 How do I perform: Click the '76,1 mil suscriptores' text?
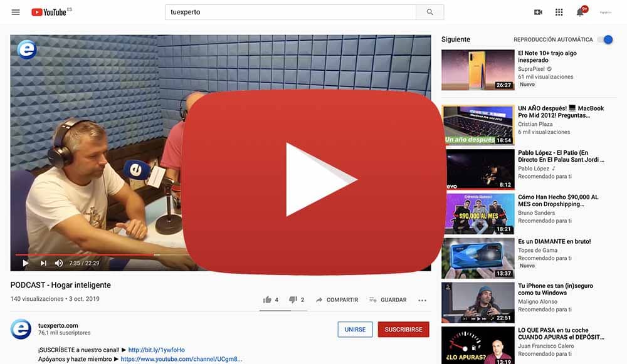coord(65,333)
